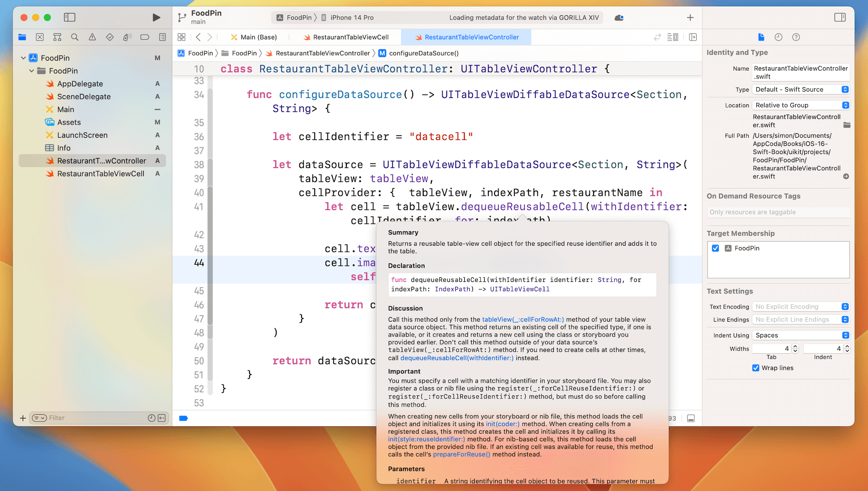Open the Breakpoint navigator icon
868x491 pixels.
145,37
